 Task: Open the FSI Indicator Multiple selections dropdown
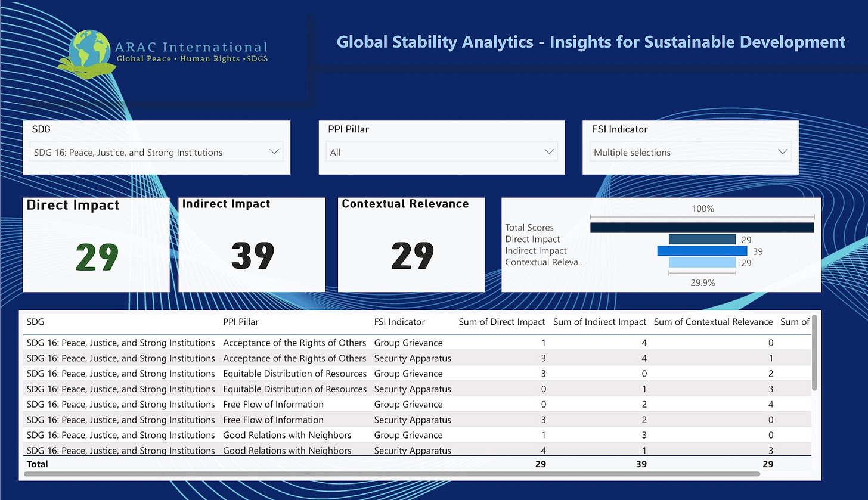(690, 152)
